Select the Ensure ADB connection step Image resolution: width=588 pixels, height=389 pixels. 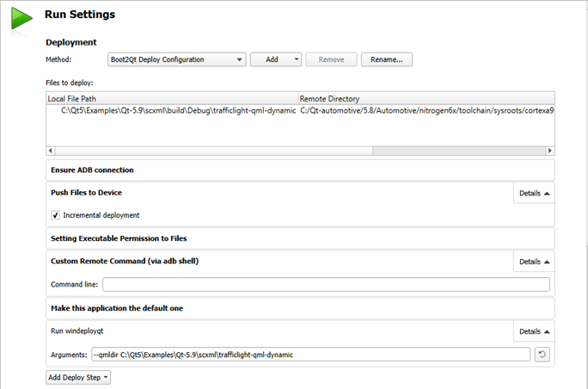pos(93,170)
